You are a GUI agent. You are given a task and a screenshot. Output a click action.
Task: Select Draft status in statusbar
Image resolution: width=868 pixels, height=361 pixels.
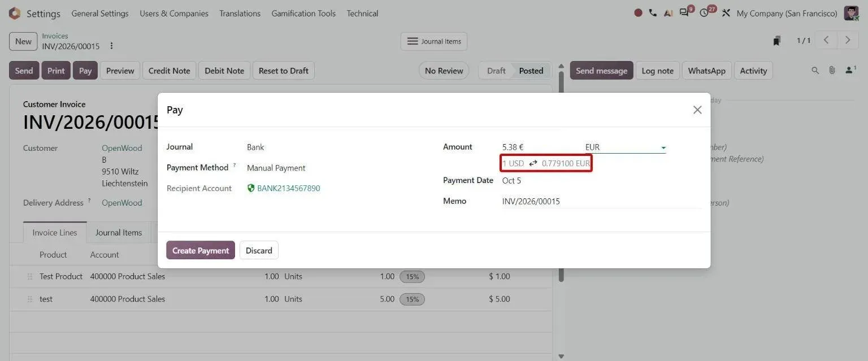tap(496, 71)
